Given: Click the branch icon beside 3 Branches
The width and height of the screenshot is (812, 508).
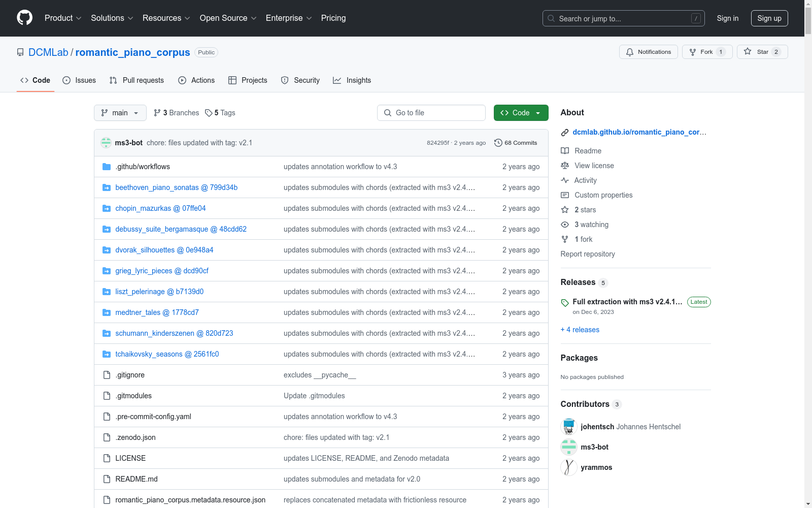Looking at the screenshot, I should tap(157, 113).
